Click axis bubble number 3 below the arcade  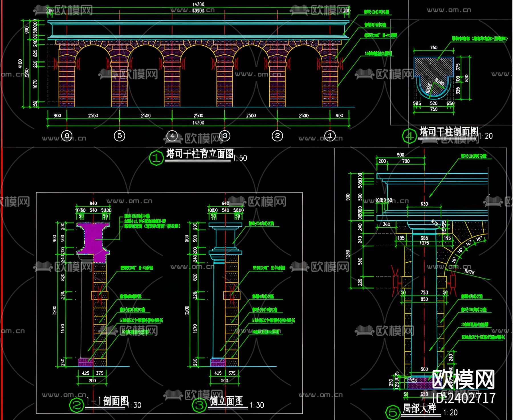pyautogui.click(x=225, y=136)
